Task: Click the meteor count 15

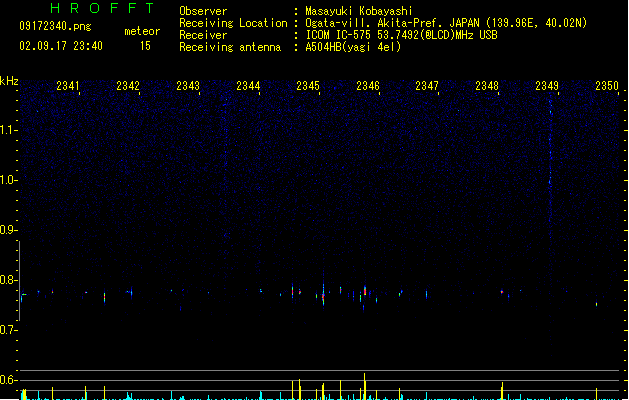Action: point(145,46)
